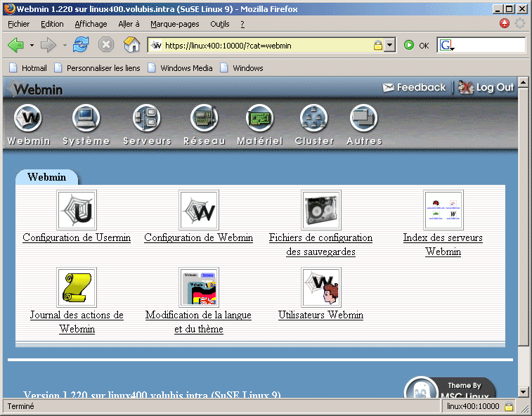Open the Marque-pages menu

click(x=175, y=24)
